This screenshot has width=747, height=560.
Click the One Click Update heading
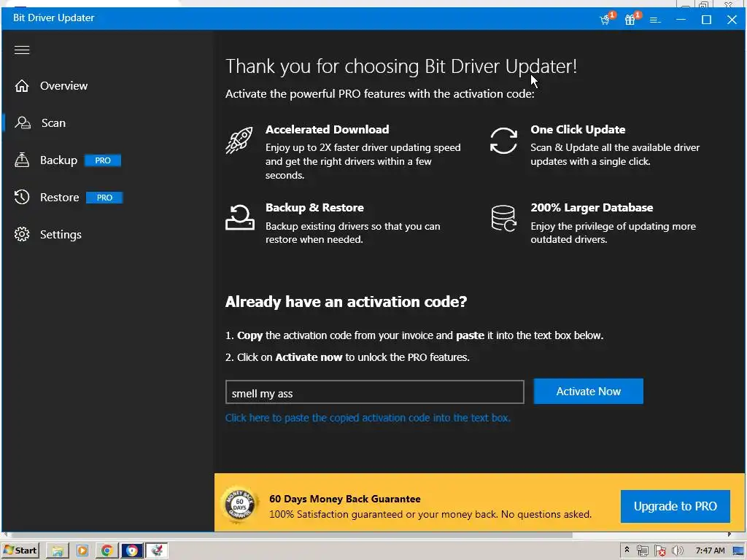pos(578,130)
